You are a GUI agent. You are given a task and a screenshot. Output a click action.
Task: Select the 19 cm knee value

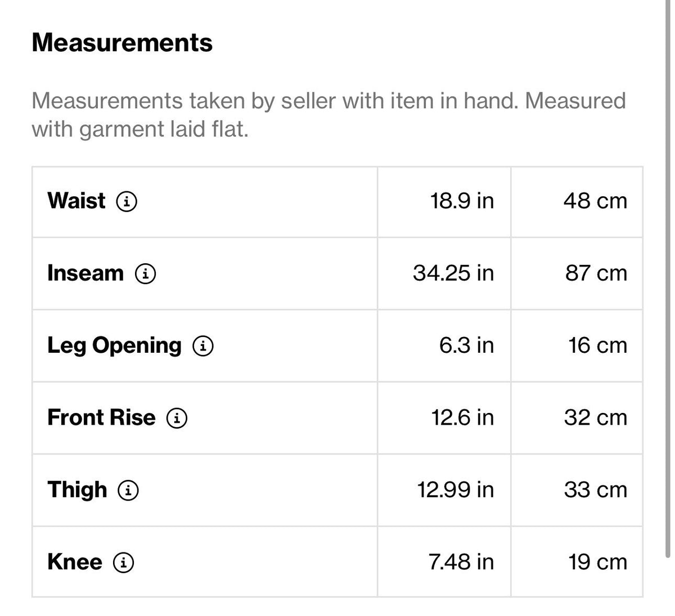click(x=597, y=562)
